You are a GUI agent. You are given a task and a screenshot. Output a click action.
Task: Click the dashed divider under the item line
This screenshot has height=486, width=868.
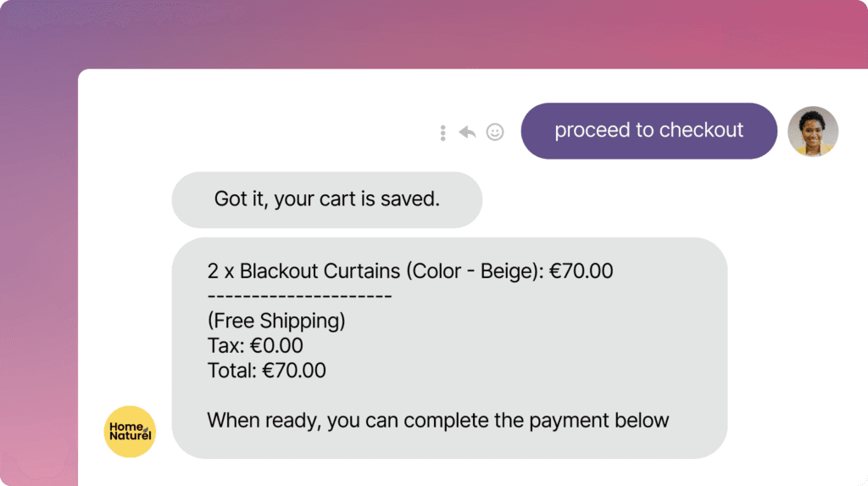pyautogui.click(x=299, y=297)
